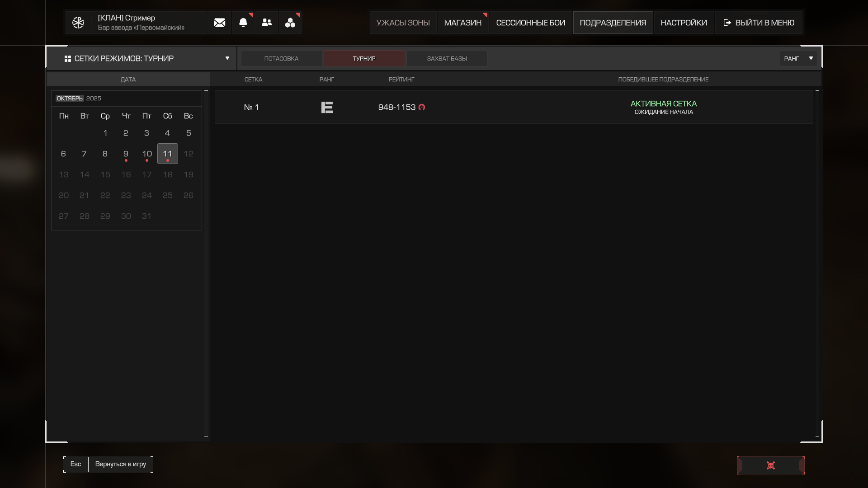Click the snowflake clan emblem icon
The width and height of the screenshot is (868, 488).
(x=78, y=23)
